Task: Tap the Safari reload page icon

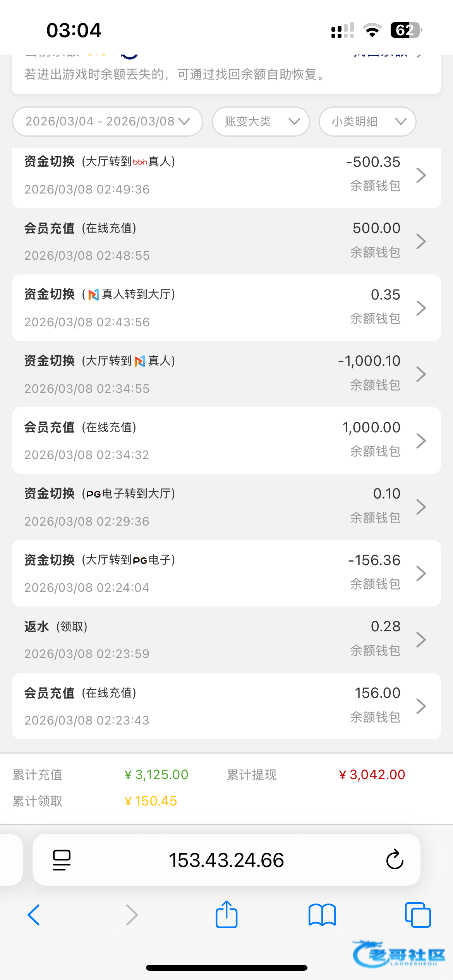Action: click(x=395, y=860)
